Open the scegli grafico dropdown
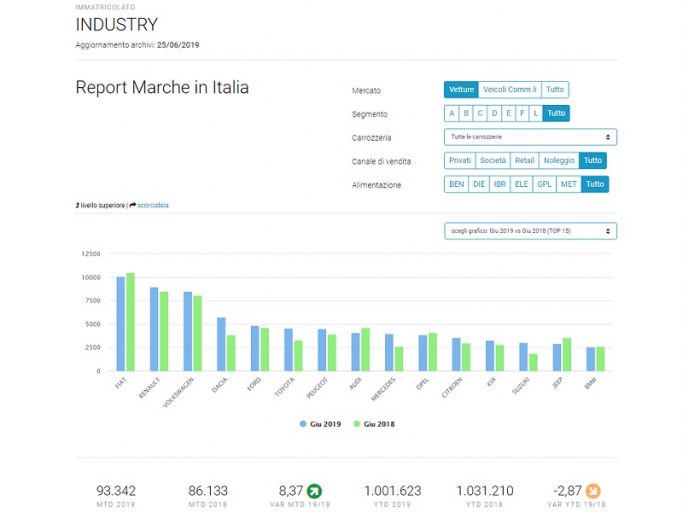Viewport: 683px width, 512px height. [531, 231]
